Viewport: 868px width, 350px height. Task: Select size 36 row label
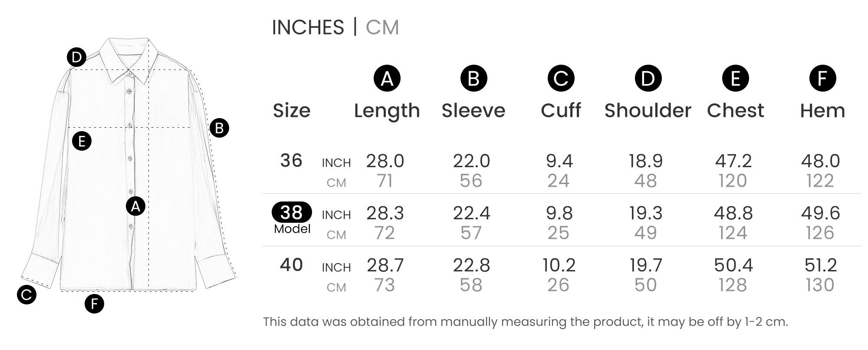point(291,161)
